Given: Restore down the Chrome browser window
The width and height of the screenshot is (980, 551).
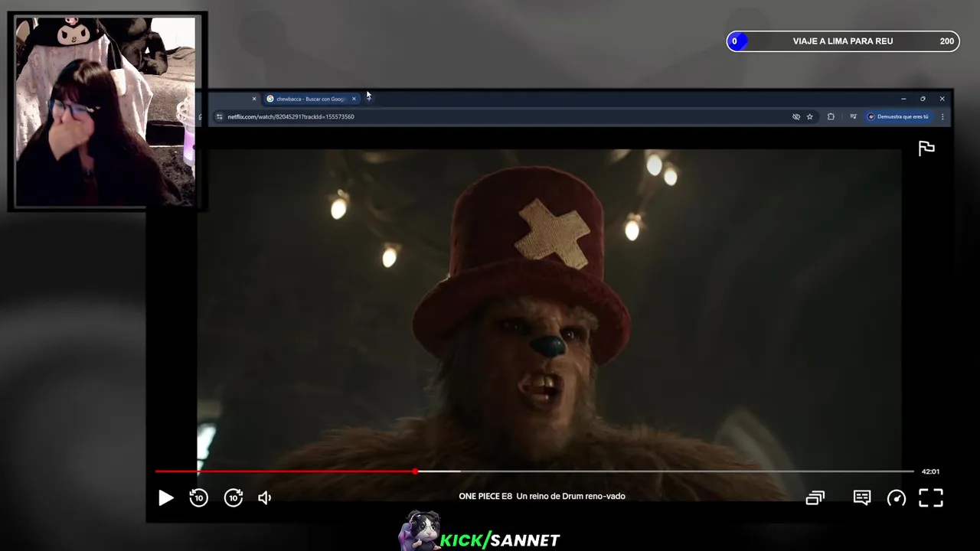Looking at the screenshot, I should pyautogui.click(x=923, y=99).
